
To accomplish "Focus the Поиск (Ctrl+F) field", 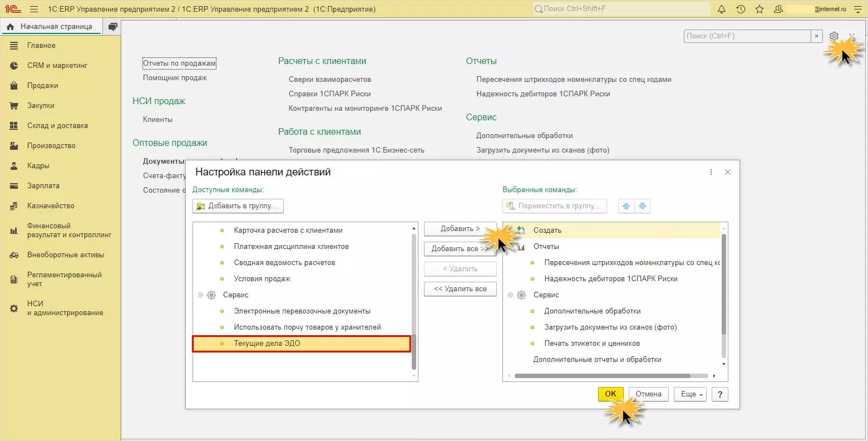I will point(747,36).
